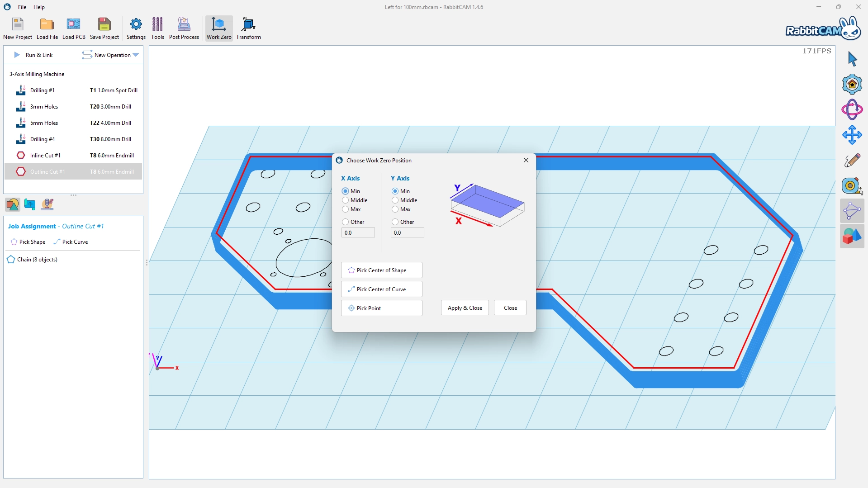868x488 pixels.
Task: Select Middle for the X Axis
Action: (x=346, y=200)
